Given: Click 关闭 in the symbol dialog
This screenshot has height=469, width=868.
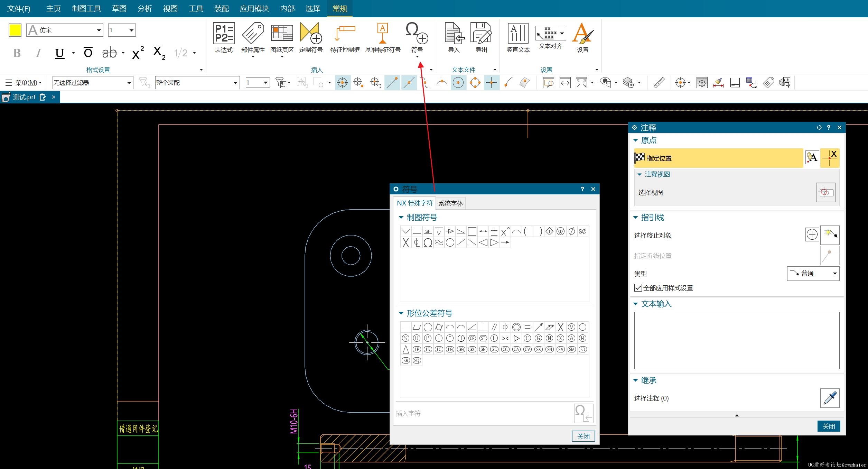Looking at the screenshot, I should [583, 436].
